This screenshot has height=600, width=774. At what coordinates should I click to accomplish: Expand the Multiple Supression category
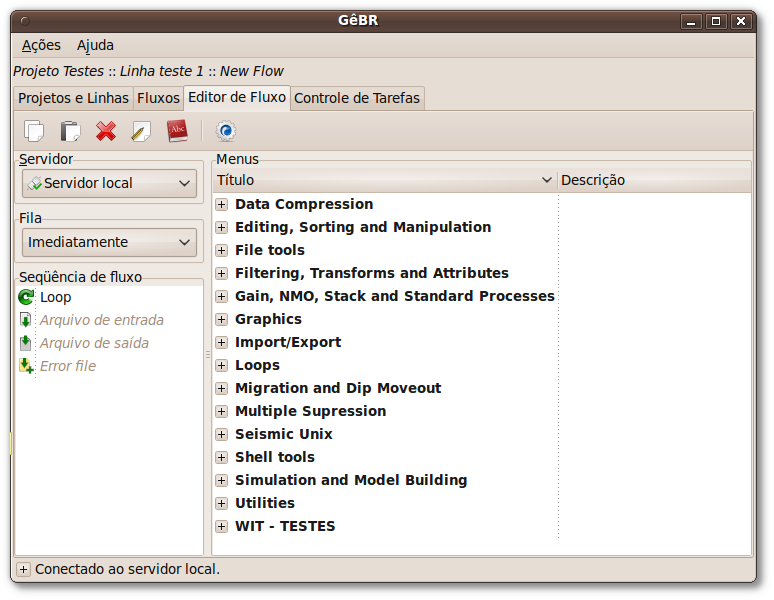tap(222, 412)
